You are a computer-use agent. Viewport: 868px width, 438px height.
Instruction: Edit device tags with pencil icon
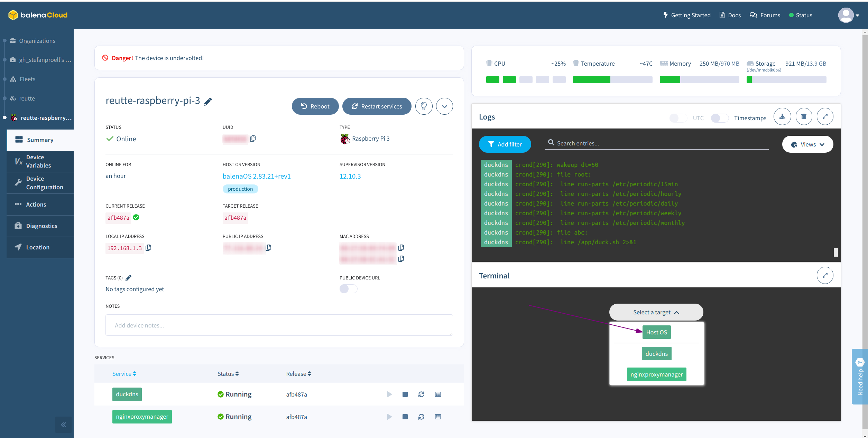[129, 278]
